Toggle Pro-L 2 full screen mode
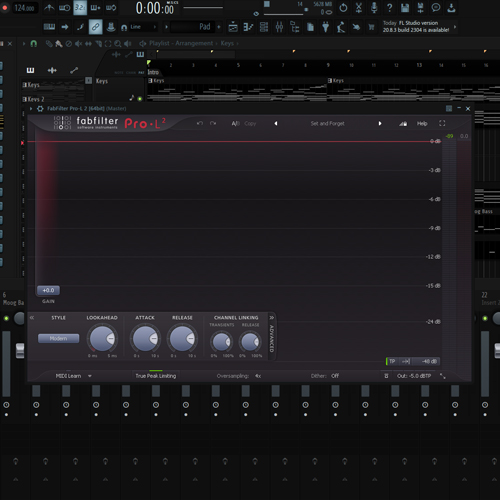Screen dimensions: 500x500 point(442,123)
